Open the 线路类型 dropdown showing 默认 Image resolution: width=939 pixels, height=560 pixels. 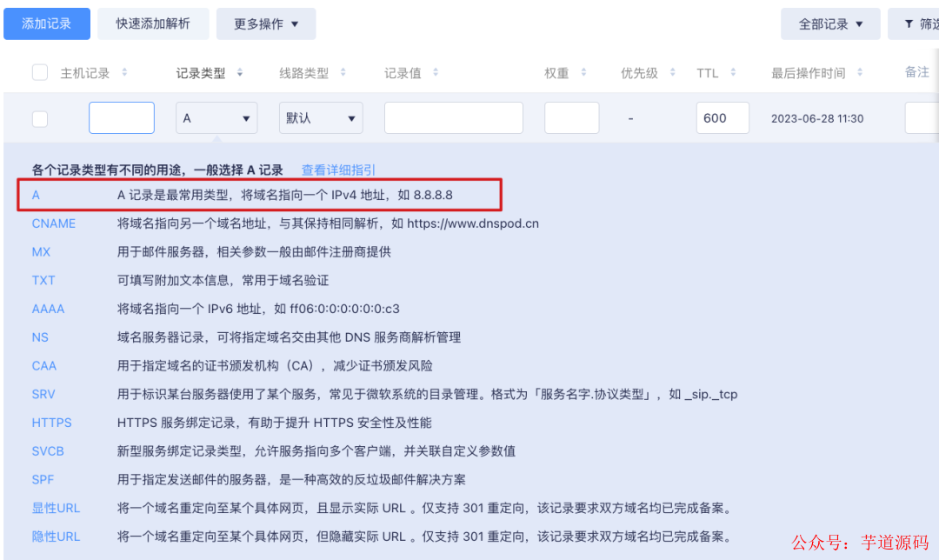click(x=321, y=117)
